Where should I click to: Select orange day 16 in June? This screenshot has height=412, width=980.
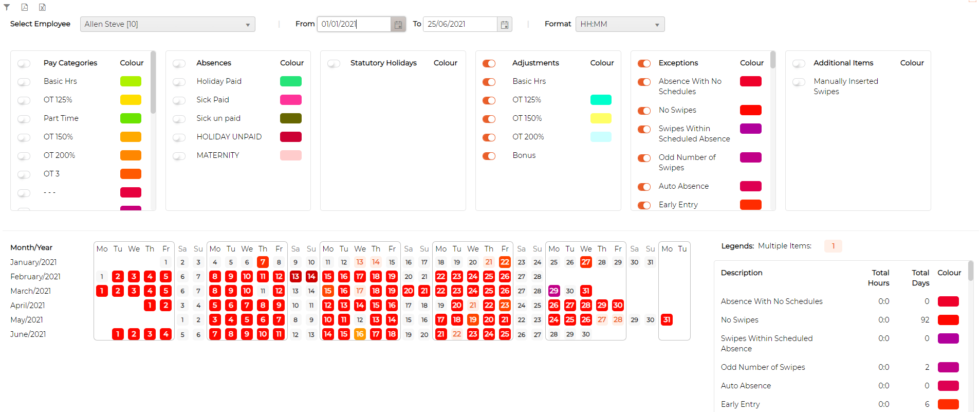pyautogui.click(x=360, y=334)
